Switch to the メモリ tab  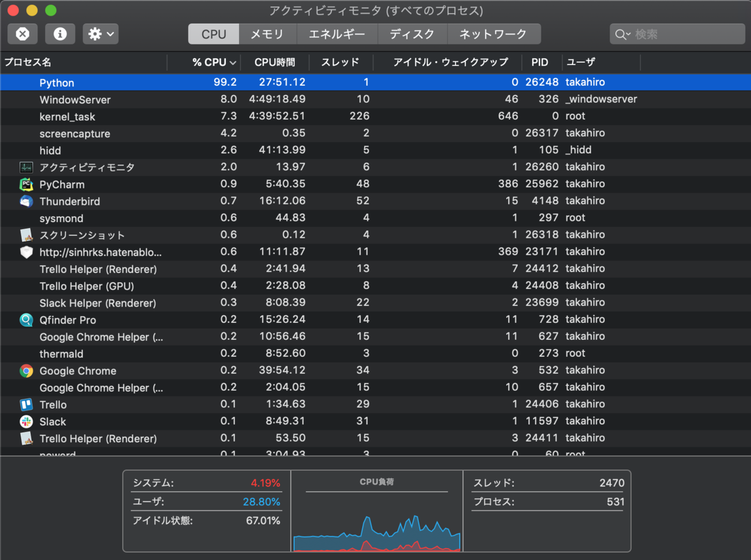pos(267,34)
